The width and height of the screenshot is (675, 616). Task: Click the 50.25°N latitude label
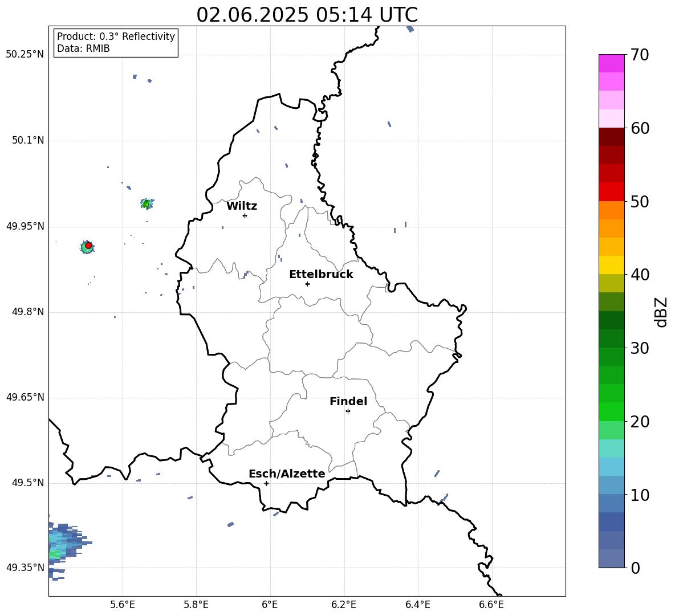[x=25, y=55]
